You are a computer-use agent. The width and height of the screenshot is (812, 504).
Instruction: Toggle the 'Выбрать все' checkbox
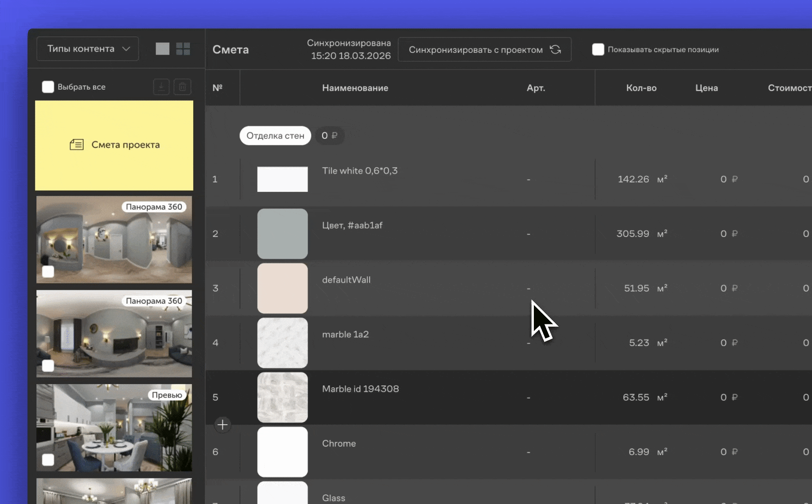[x=48, y=87]
